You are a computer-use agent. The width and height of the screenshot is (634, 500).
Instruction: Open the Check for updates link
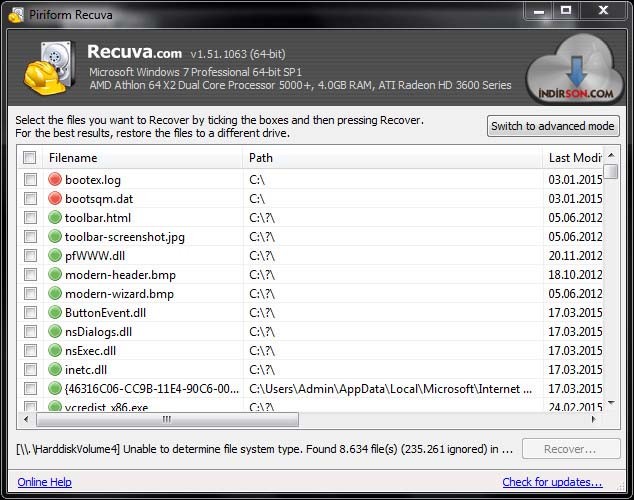coord(552,482)
